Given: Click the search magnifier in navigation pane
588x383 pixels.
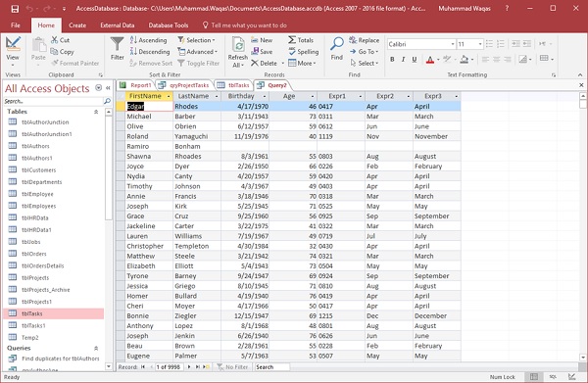Looking at the screenshot, I should [107, 101].
